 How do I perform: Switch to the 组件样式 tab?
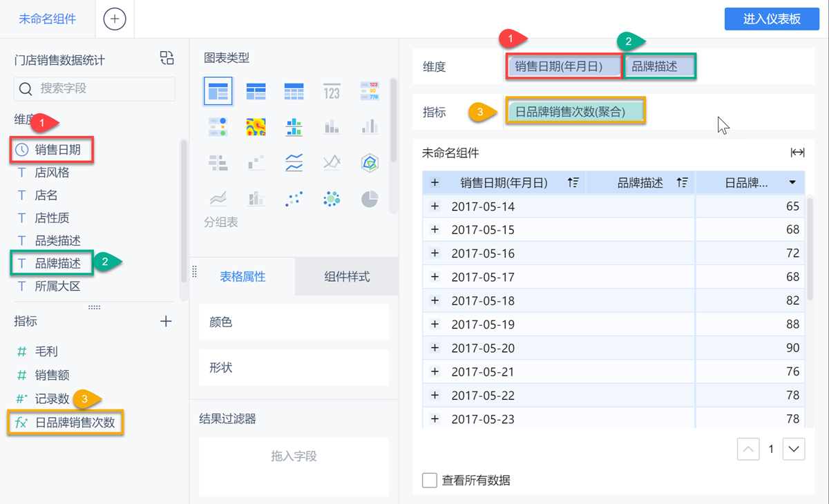347,277
